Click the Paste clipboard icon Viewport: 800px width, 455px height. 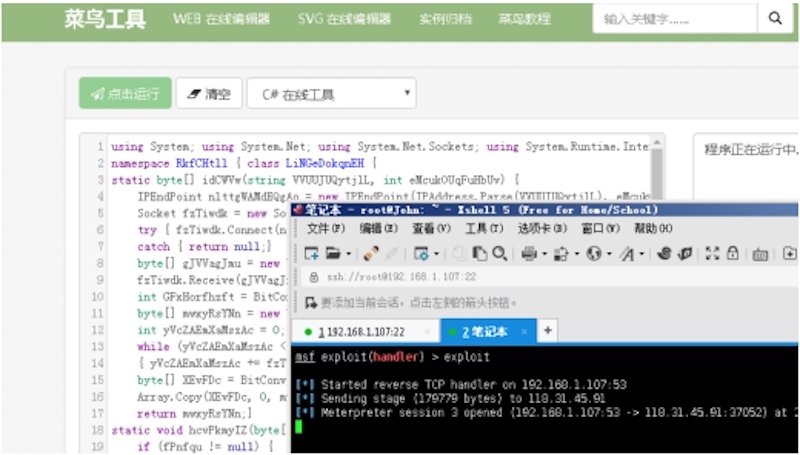click(480, 253)
